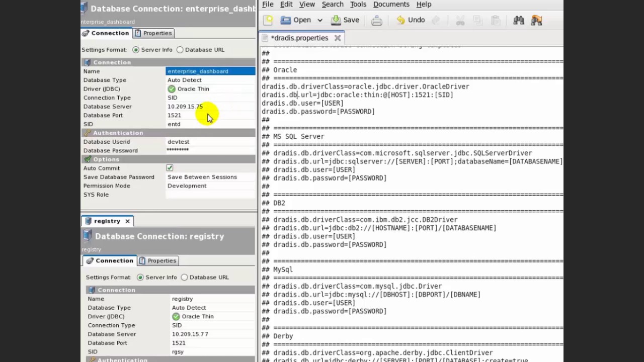The height and width of the screenshot is (362, 644).
Task: Open Permission Mode Development dropdown
Action: tap(210, 186)
